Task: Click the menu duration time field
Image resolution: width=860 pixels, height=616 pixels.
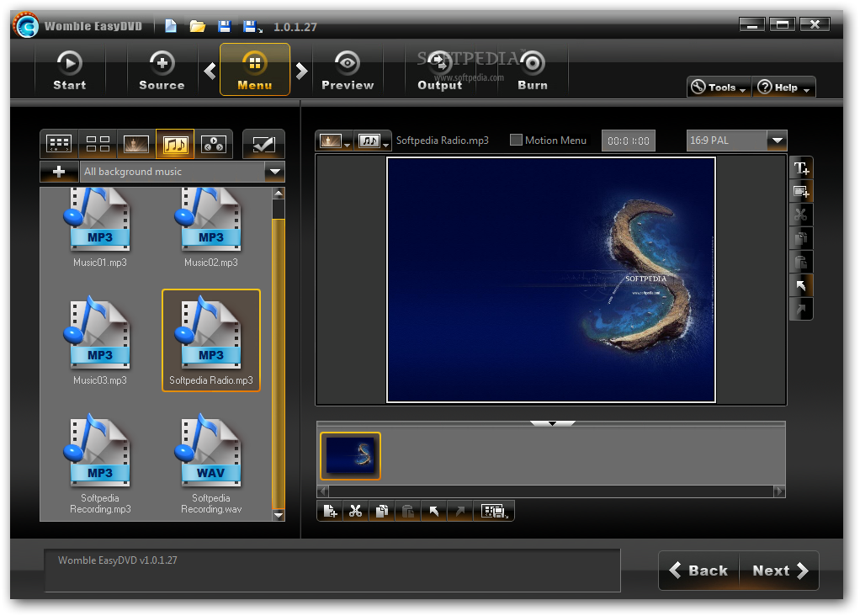Action: 629,141
